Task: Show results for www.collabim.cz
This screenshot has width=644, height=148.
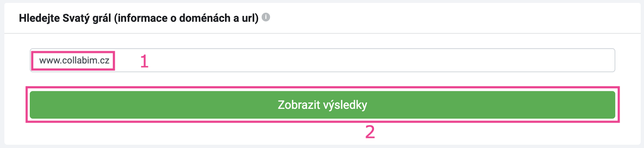Action: point(322,105)
